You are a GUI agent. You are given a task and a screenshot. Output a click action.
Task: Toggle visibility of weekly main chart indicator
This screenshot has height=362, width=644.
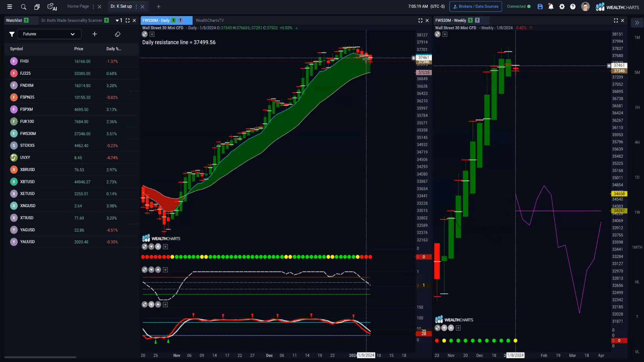pos(437,34)
